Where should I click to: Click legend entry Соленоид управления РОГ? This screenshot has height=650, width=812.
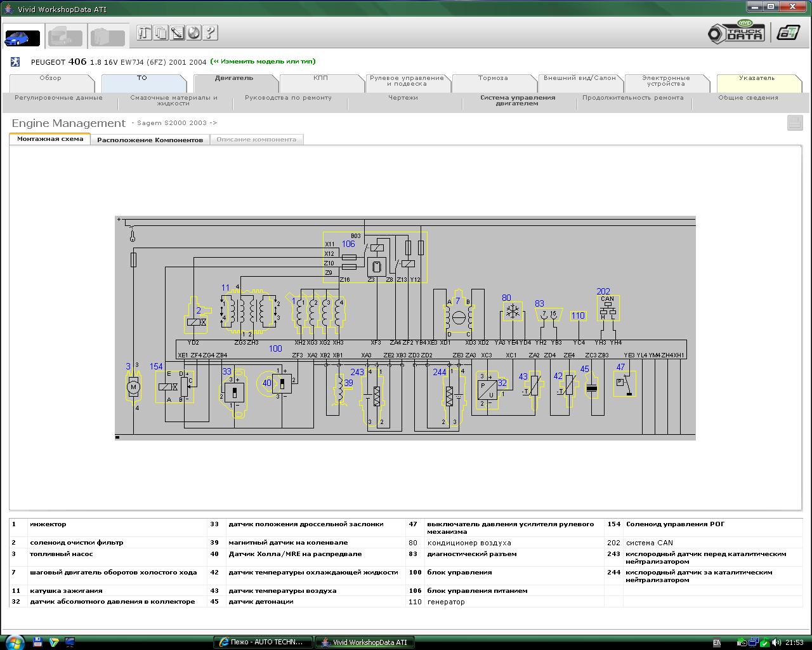[x=675, y=524]
